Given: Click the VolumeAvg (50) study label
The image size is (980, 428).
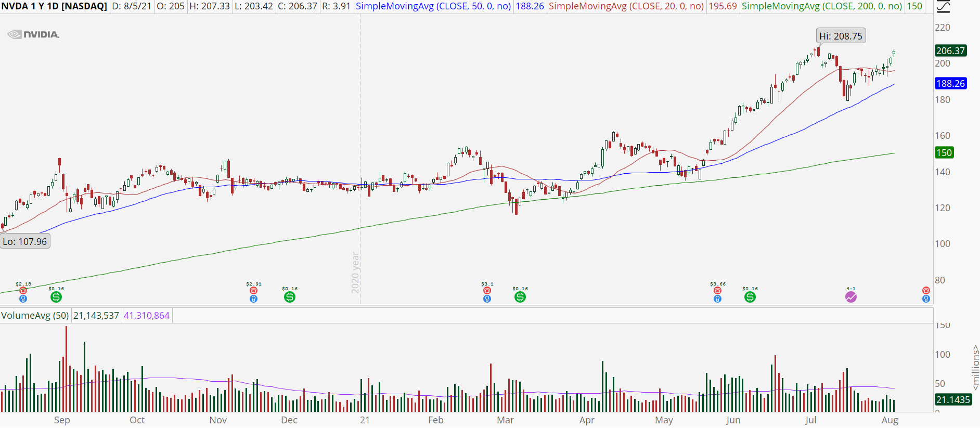Looking at the screenshot, I should point(35,316).
